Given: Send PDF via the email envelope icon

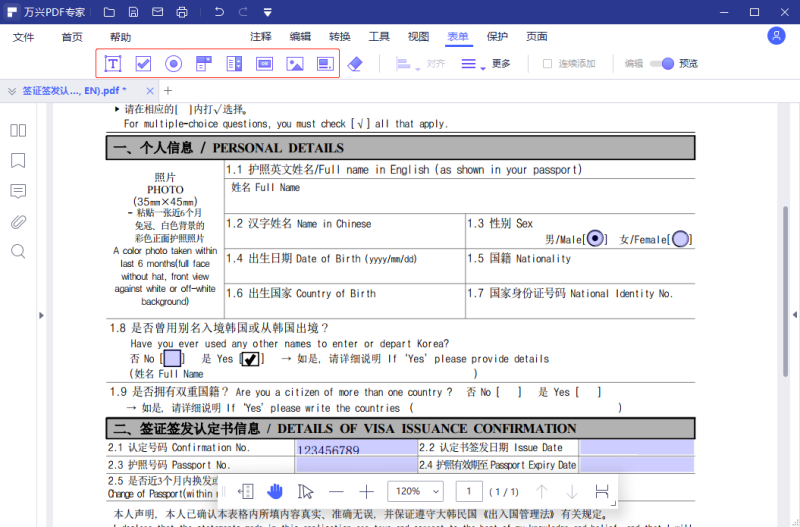Looking at the screenshot, I should (x=158, y=12).
